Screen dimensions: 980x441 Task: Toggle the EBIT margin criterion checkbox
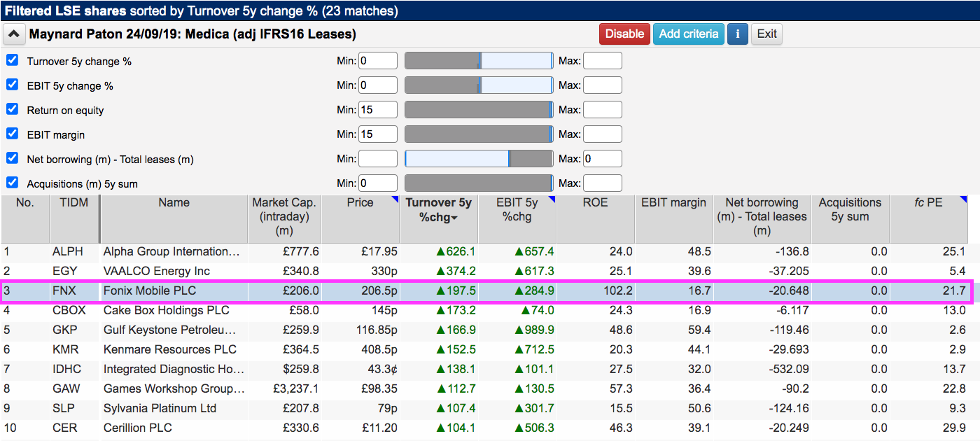pyautogui.click(x=12, y=134)
